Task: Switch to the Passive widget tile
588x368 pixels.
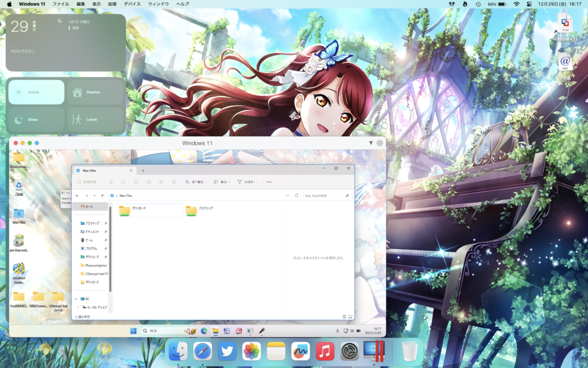Action: point(95,92)
